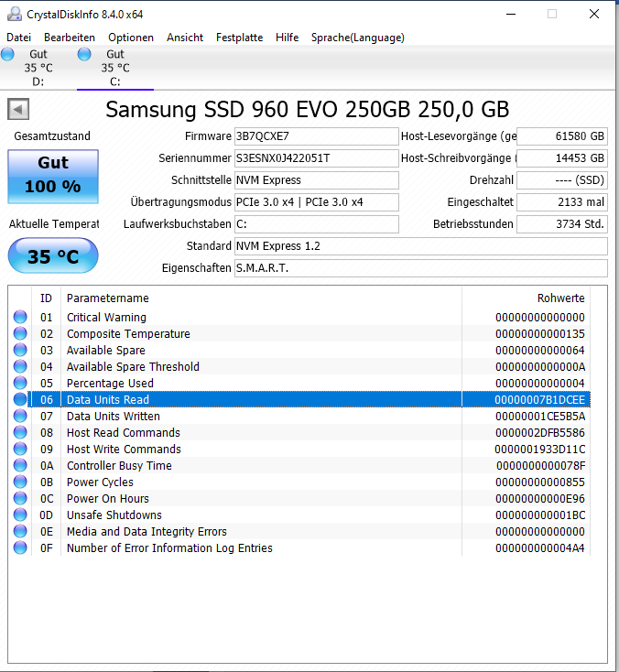Click the Firmware field 3B7QCXE7

316,136
